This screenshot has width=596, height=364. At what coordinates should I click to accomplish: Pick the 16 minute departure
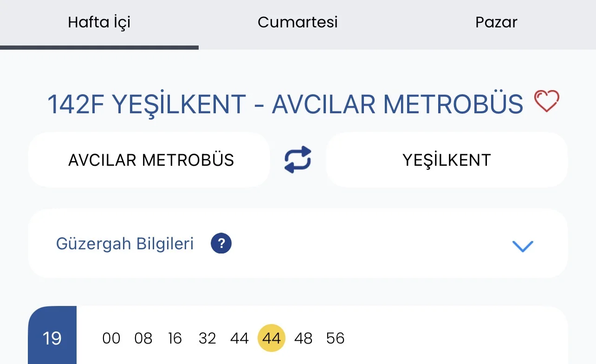[x=175, y=338]
